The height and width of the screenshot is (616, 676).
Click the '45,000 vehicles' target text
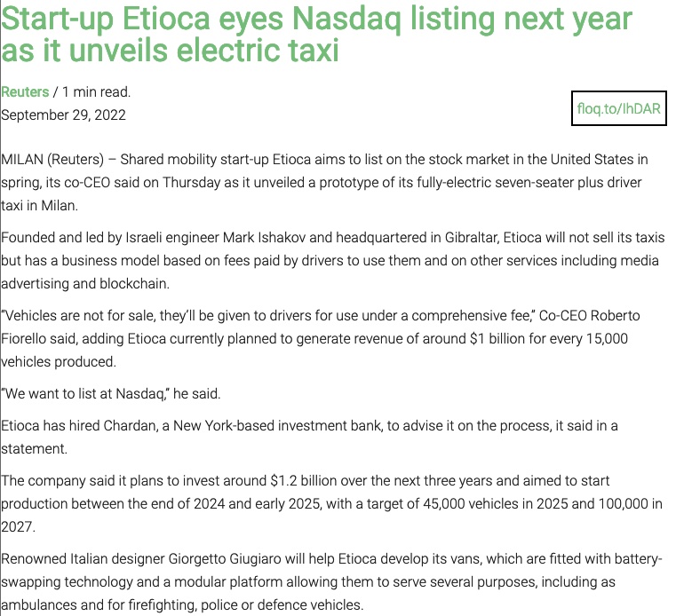pos(473,503)
